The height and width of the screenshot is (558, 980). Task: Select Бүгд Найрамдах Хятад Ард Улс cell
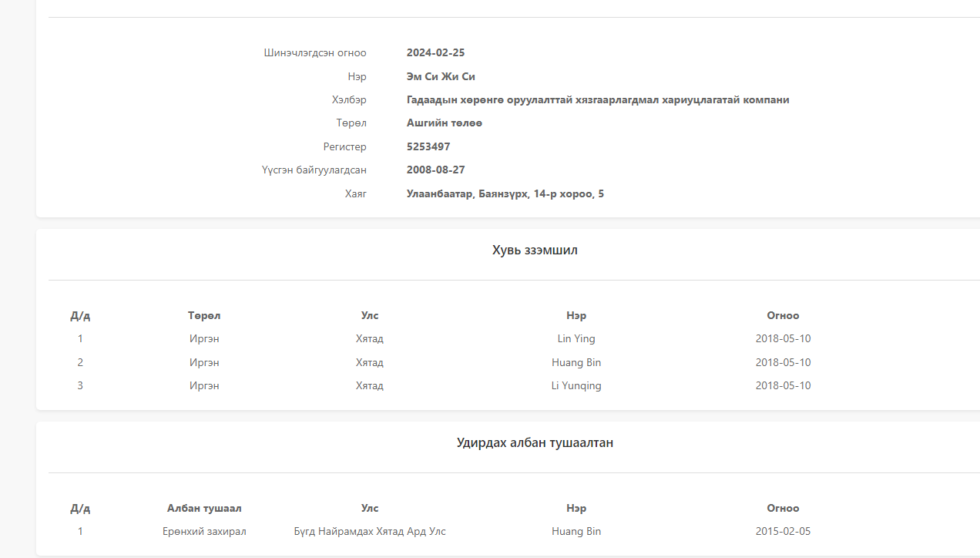pos(370,532)
